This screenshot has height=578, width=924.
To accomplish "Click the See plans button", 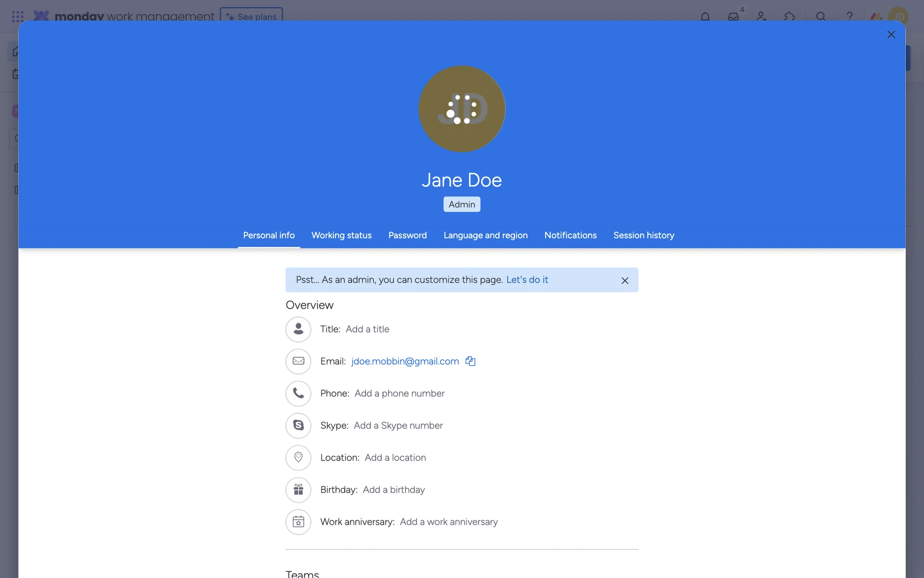I will (251, 15).
